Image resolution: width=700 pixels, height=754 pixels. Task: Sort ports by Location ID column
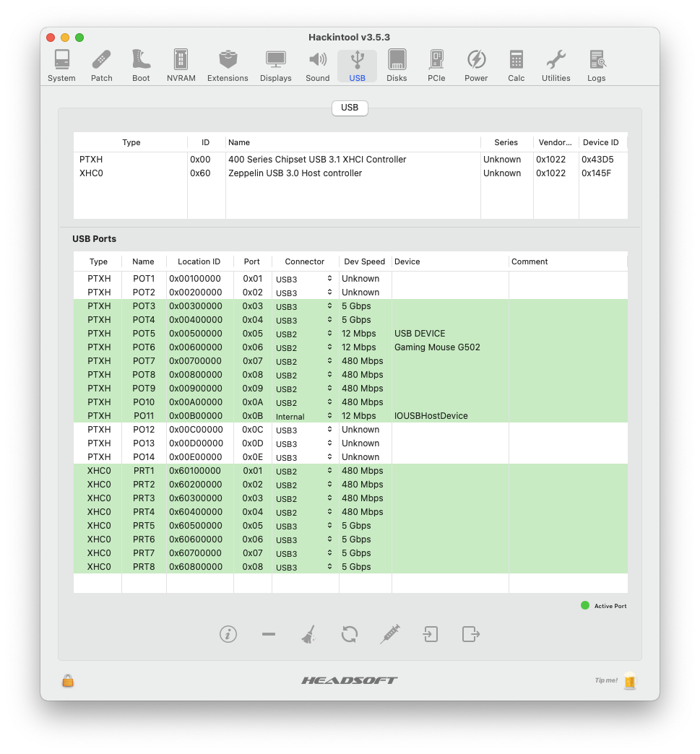[x=199, y=261]
